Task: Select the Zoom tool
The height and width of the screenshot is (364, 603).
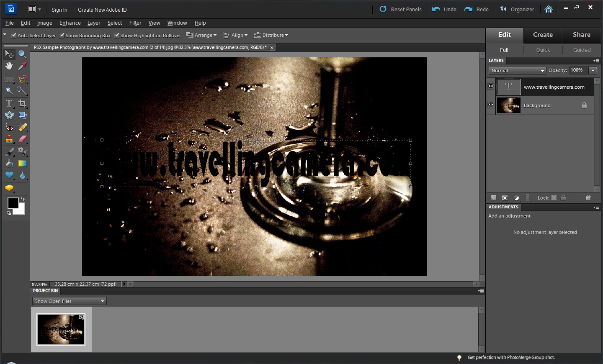Action: (23, 54)
